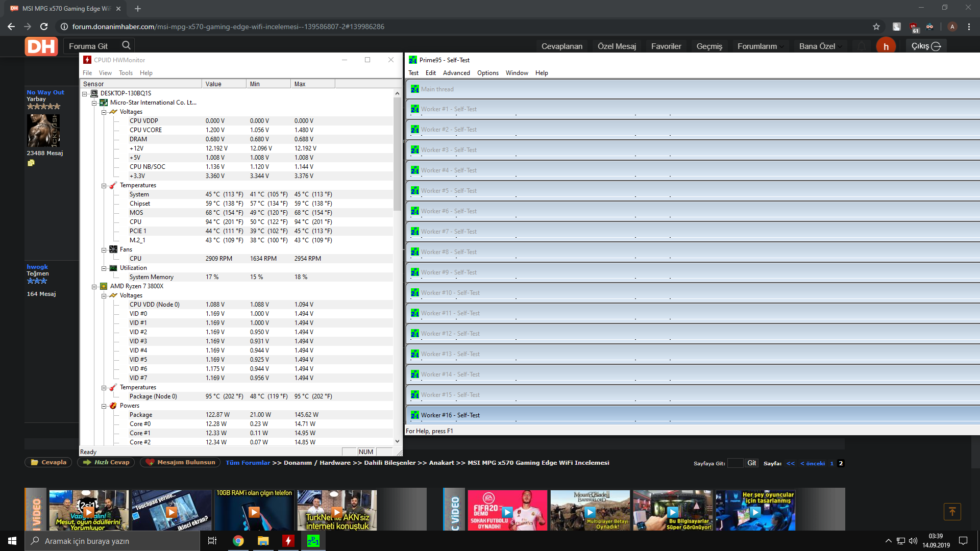Sort by the Sensor column header
Viewport: 980px width, 551px height.
(x=141, y=84)
